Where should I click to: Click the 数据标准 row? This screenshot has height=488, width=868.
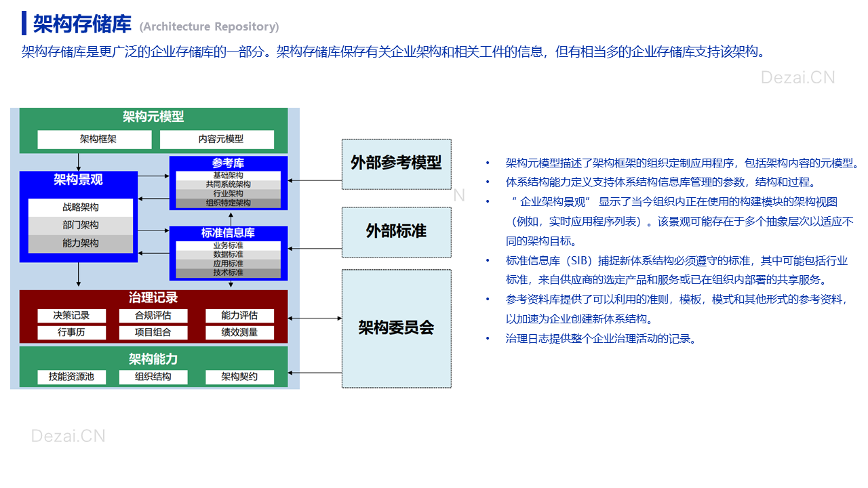click(229, 255)
